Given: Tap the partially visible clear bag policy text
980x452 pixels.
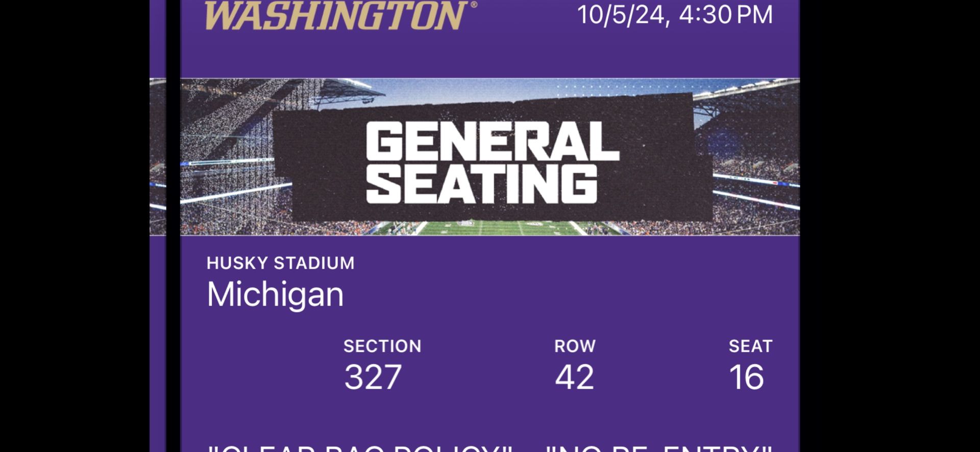Looking at the screenshot, I should tap(360, 448).
